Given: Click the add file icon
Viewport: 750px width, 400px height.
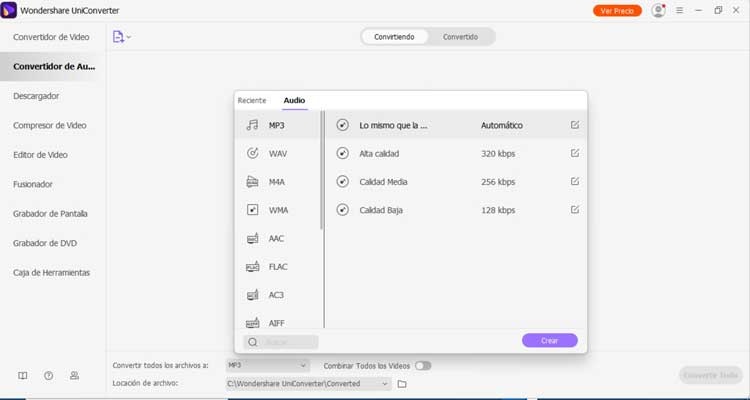Looking at the screenshot, I should [x=118, y=37].
